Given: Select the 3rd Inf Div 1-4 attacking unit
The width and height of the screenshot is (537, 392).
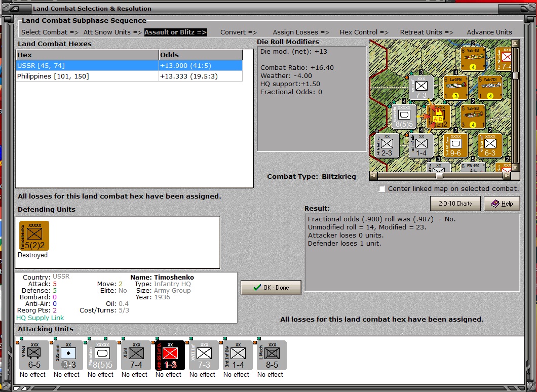Looking at the screenshot, I should pos(237,356).
